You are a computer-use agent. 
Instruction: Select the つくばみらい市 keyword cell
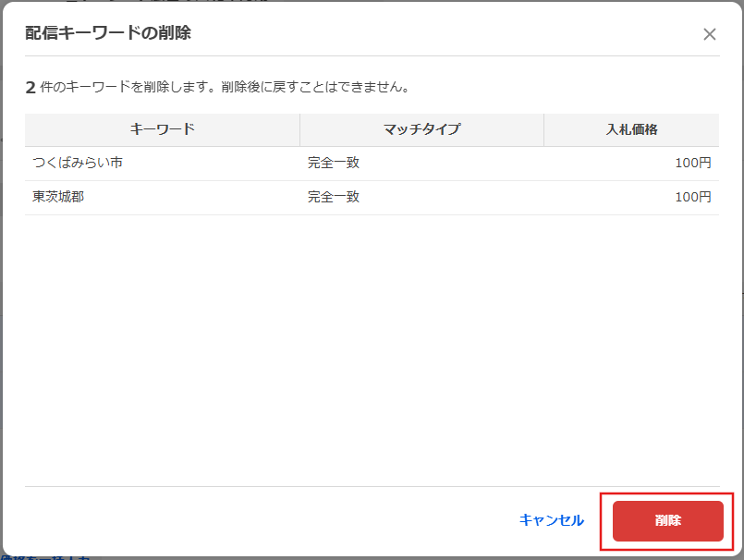tap(78, 164)
